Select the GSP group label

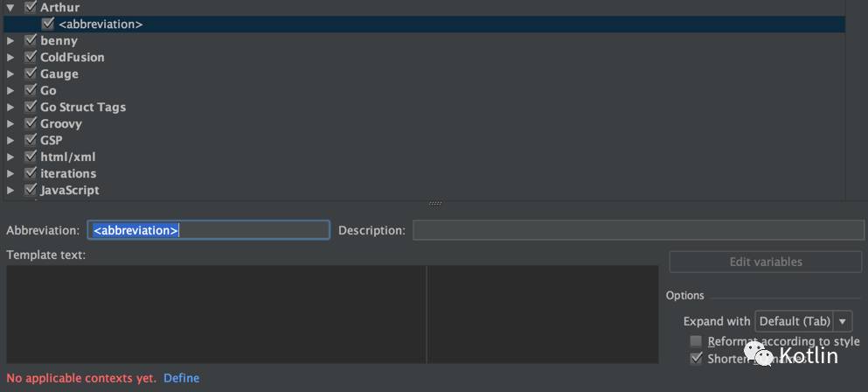tap(52, 141)
